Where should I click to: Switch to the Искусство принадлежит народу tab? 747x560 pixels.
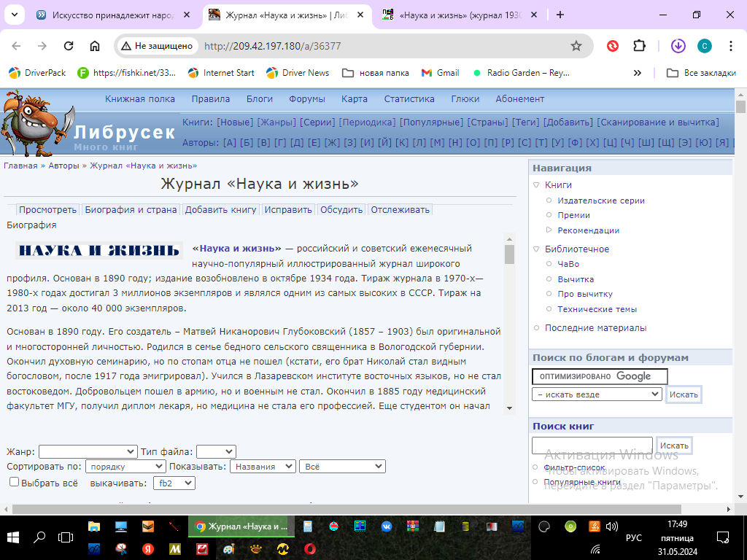click(114, 15)
